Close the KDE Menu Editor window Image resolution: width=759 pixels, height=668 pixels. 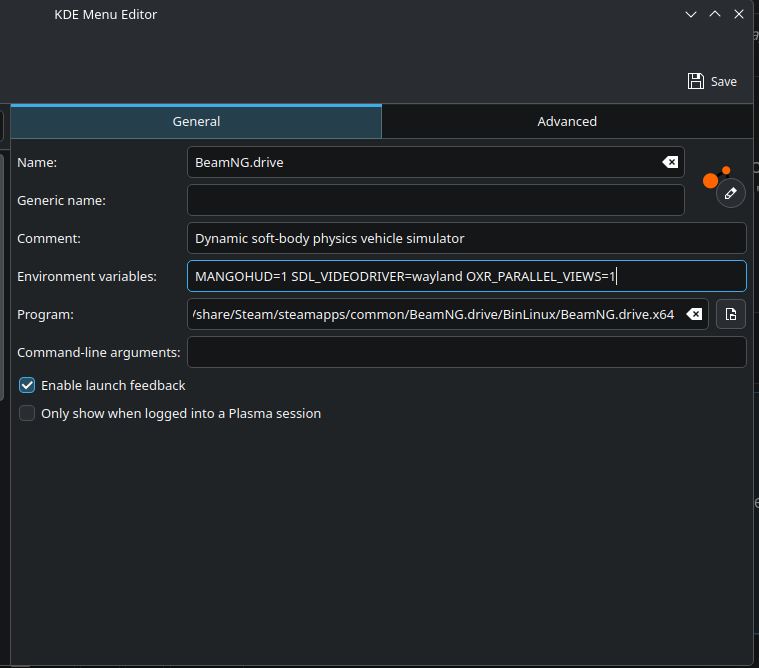click(738, 14)
